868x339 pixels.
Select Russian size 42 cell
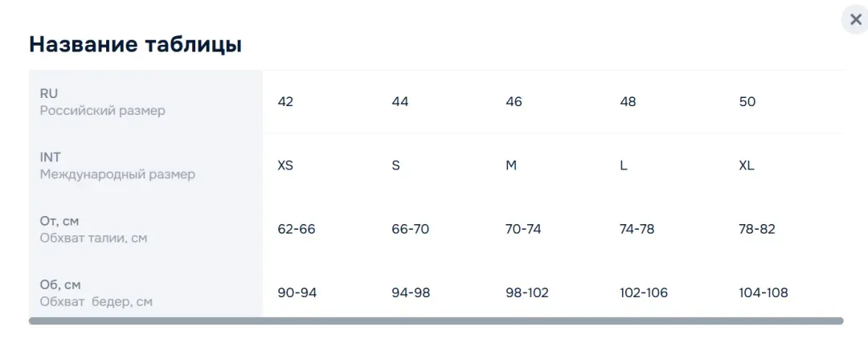285,102
